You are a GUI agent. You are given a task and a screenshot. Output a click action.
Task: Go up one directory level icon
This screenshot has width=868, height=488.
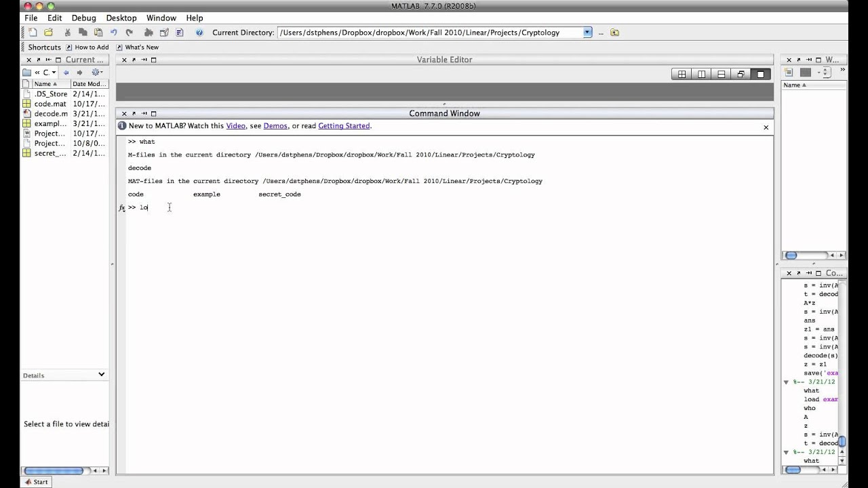[614, 33]
